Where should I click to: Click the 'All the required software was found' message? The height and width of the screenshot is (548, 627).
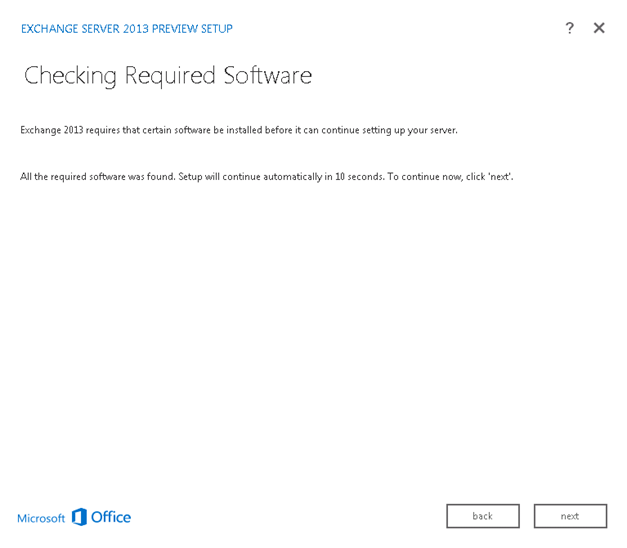(x=267, y=177)
